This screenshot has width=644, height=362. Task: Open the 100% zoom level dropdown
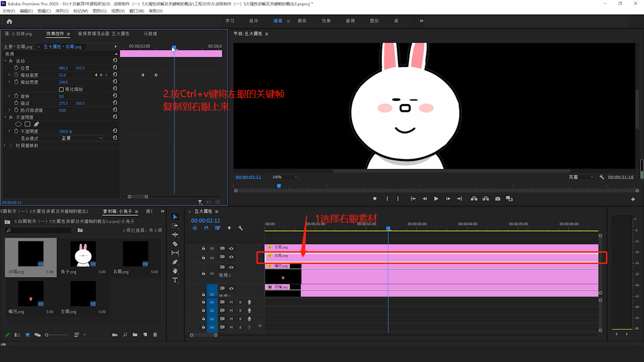coord(284,177)
